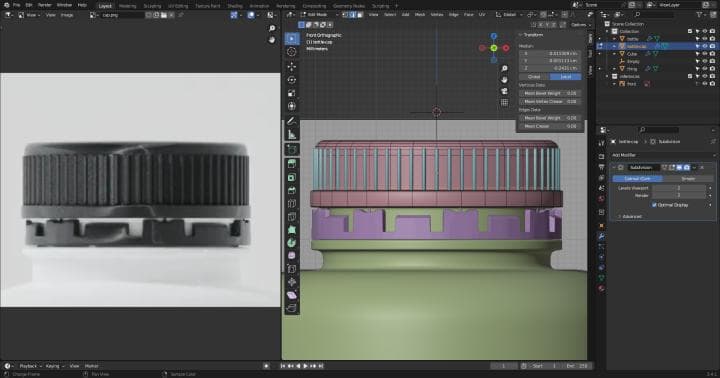Select the Extrude Region tool
The image size is (720, 378).
pos(292,164)
